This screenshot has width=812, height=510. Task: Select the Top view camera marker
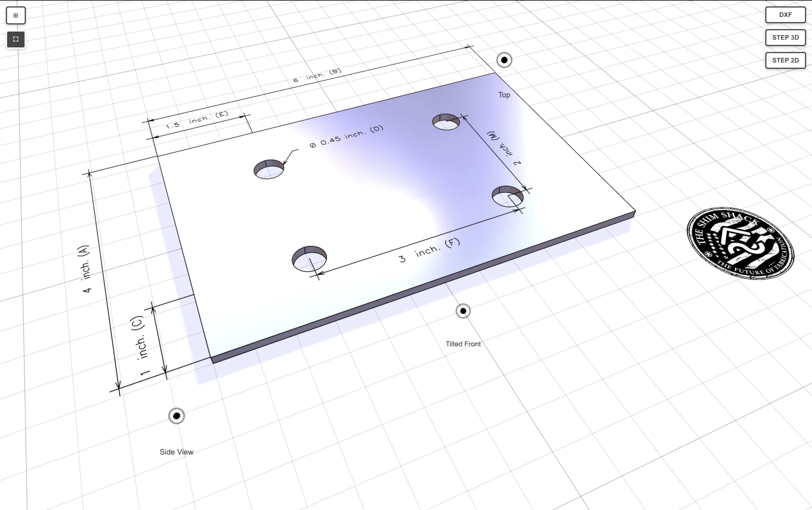[x=504, y=60]
